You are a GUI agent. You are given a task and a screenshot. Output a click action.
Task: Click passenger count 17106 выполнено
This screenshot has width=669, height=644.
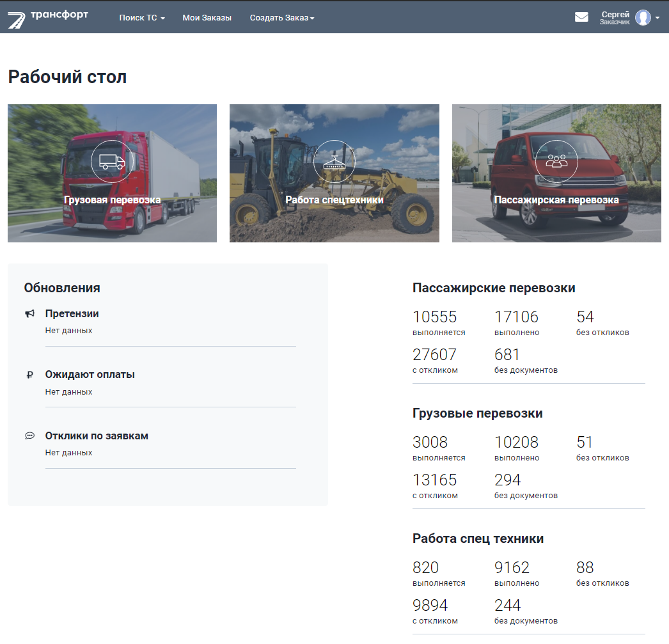[517, 323]
